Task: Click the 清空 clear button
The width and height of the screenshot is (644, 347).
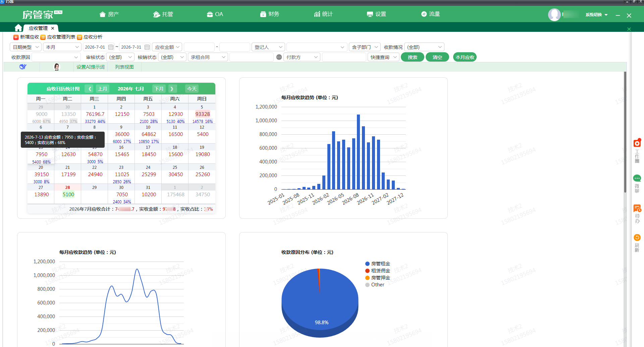Action: pyautogui.click(x=437, y=57)
